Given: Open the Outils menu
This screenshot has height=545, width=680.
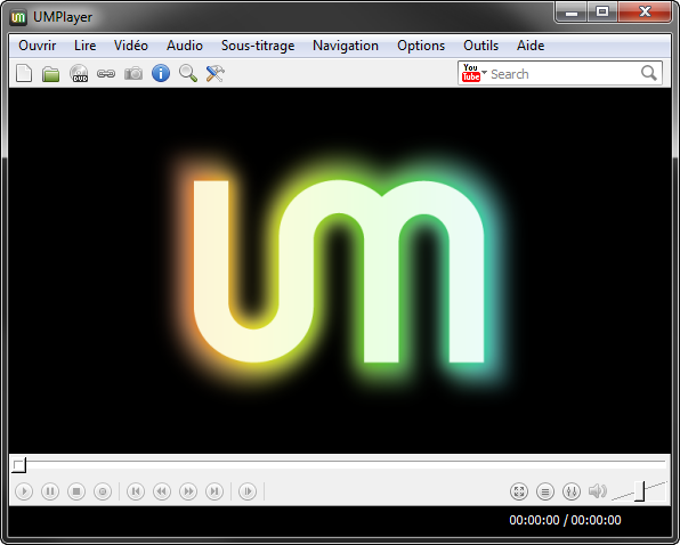Looking at the screenshot, I should click(481, 46).
